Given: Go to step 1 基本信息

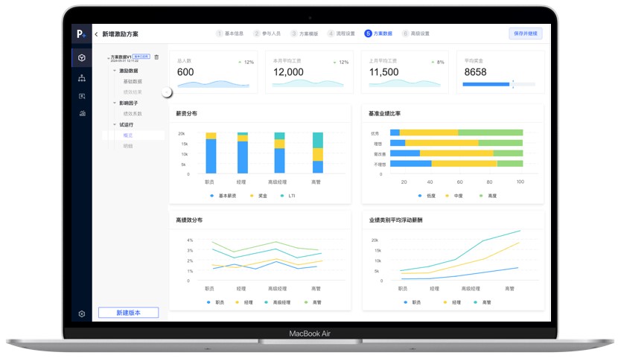Looking at the screenshot, I should pos(230,33).
